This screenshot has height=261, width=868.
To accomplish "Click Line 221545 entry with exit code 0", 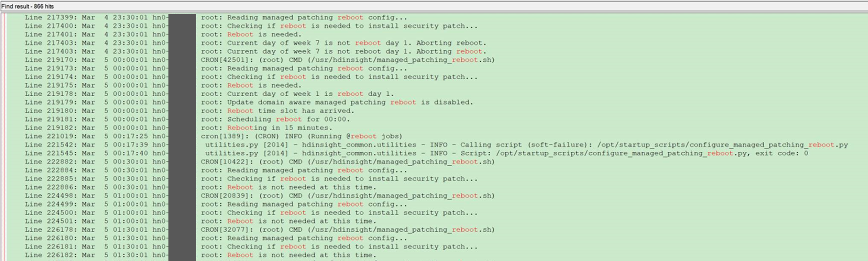I will 506,153.
